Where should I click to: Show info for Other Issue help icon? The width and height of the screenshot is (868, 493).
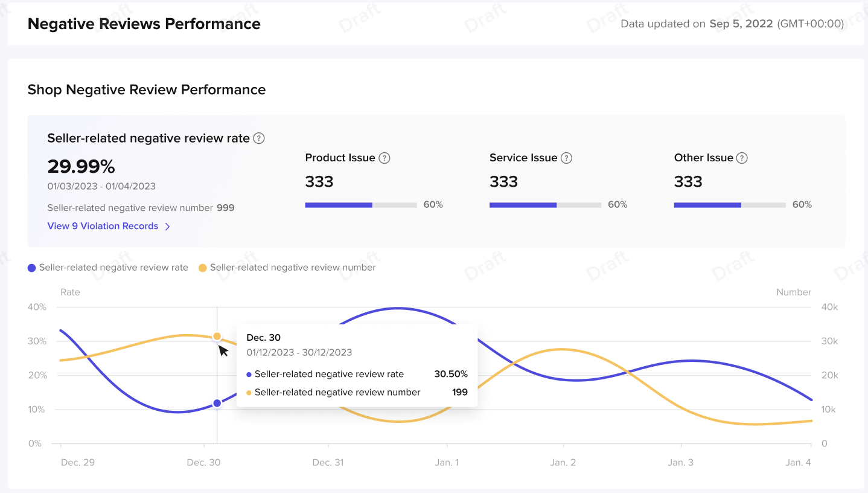tap(742, 158)
